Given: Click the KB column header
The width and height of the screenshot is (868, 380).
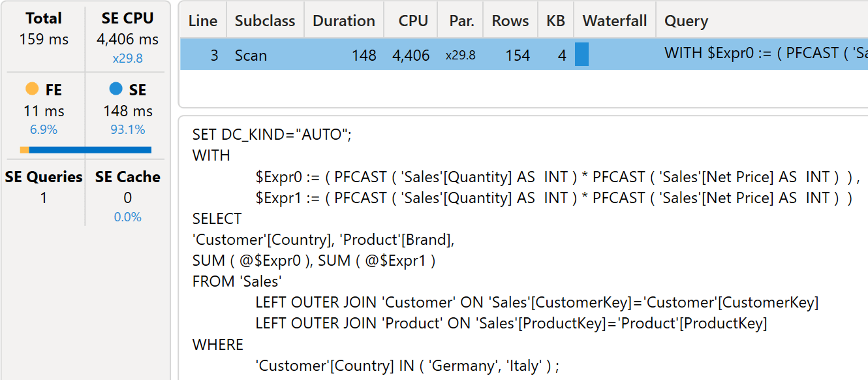Looking at the screenshot, I should click(555, 21).
